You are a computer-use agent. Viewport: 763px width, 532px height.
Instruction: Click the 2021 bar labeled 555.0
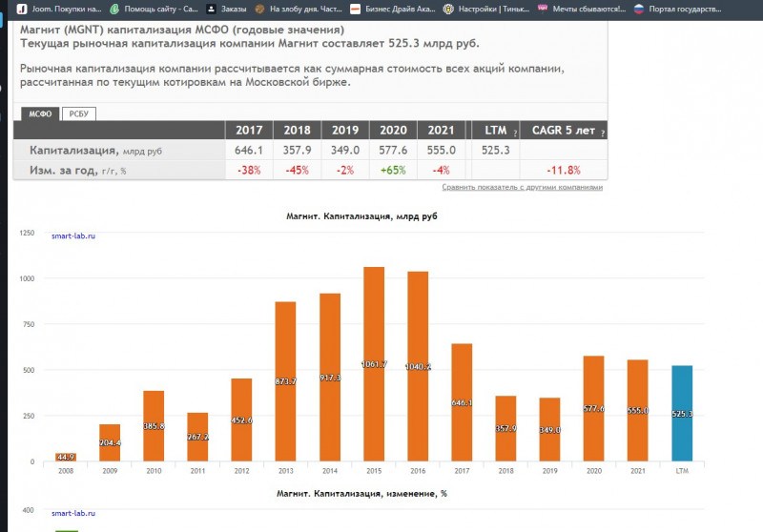pos(638,410)
